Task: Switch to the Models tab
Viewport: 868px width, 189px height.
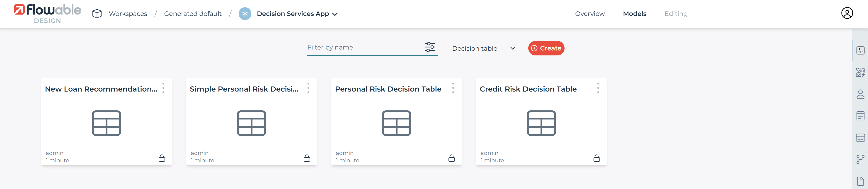Action: tap(635, 14)
